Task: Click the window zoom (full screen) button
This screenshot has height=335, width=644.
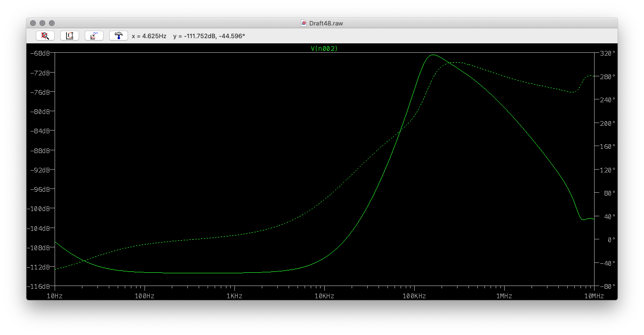Action: point(52,23)
